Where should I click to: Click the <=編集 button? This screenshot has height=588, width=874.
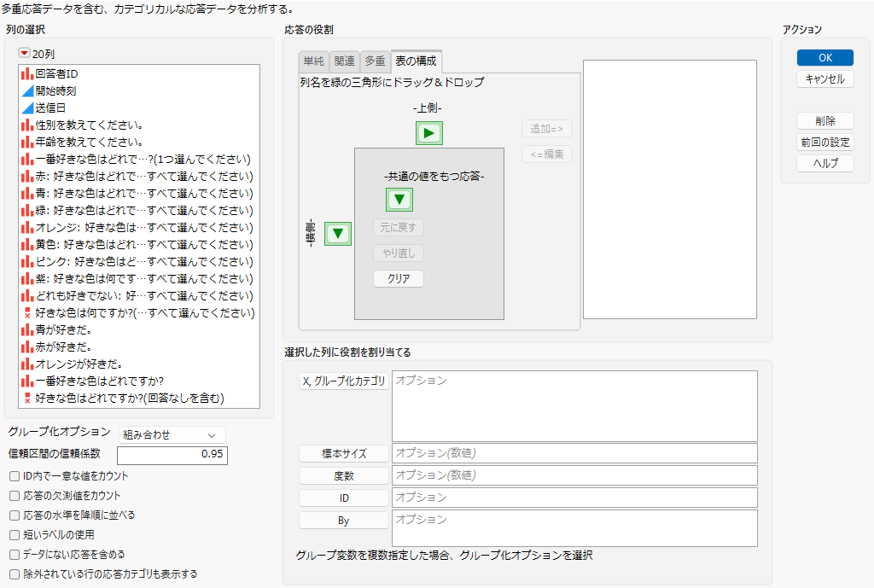pos(547,154)
